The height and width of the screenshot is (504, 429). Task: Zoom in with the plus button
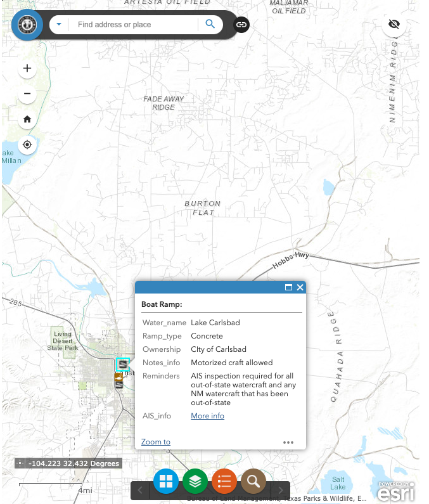click(x=27, y=68)
